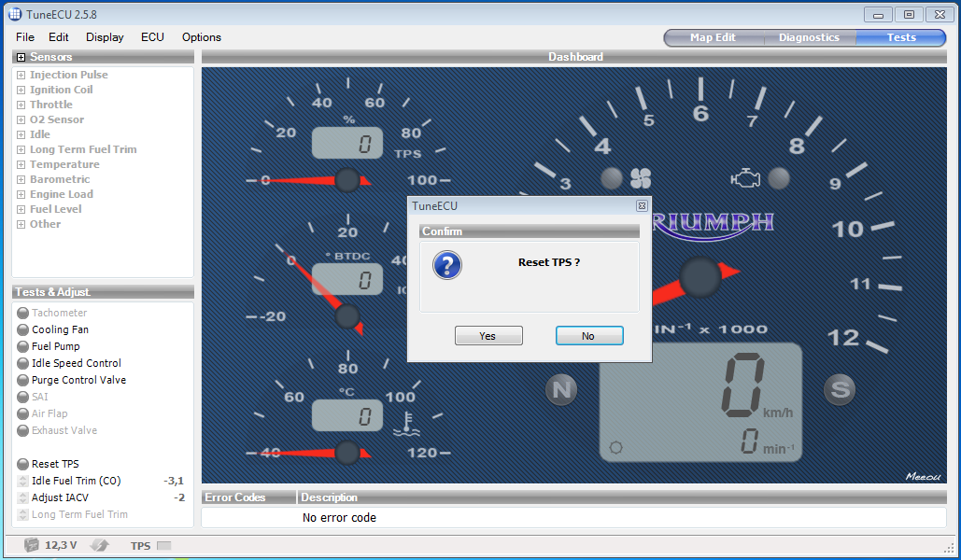Select the Tests tab
The height and width of the screenshot is (560, 961).
[901, 37]
